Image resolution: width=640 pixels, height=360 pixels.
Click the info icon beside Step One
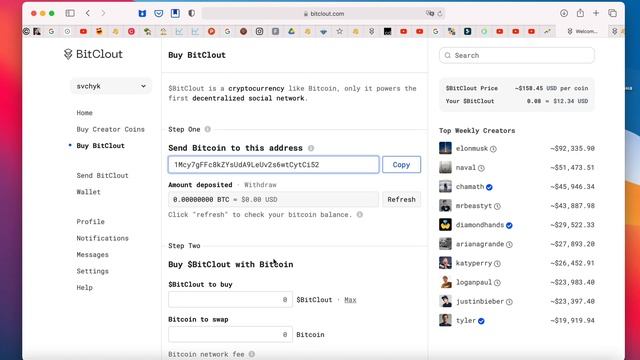pos(208,129)
